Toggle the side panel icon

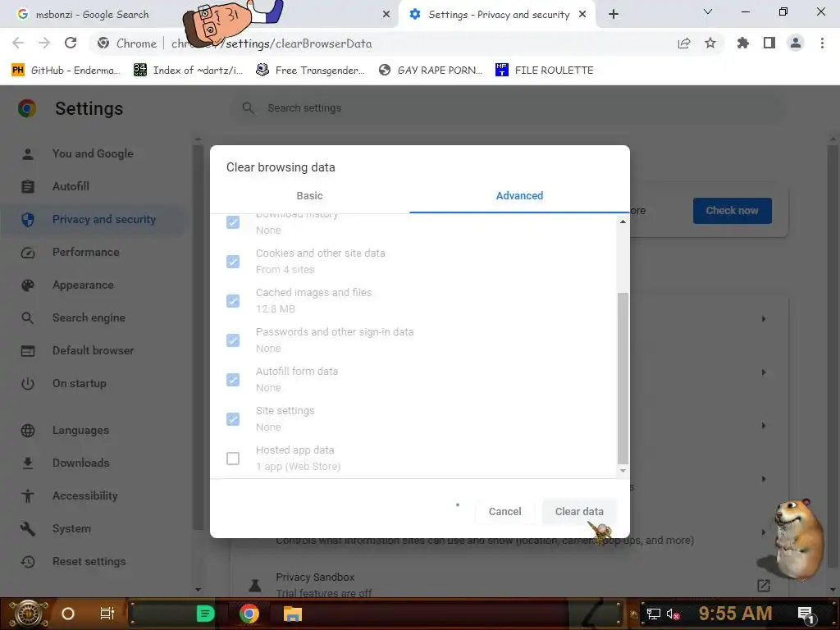[x=769, y=43]
